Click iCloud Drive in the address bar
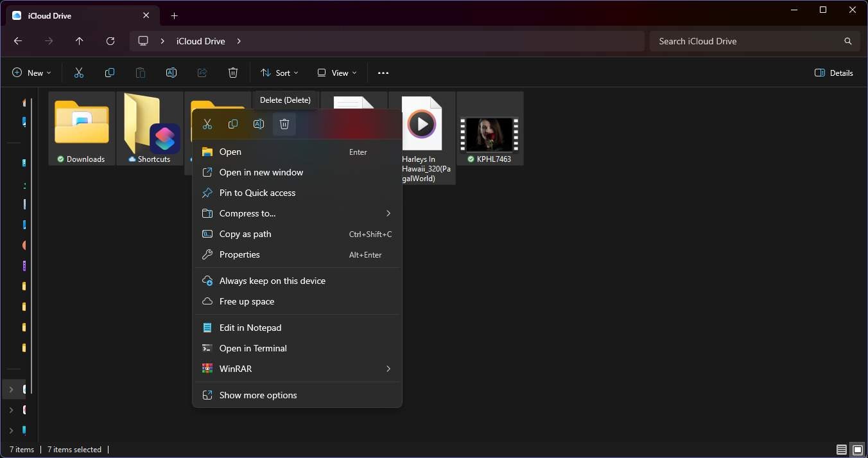The image size is (868, 458). [201, 41]
